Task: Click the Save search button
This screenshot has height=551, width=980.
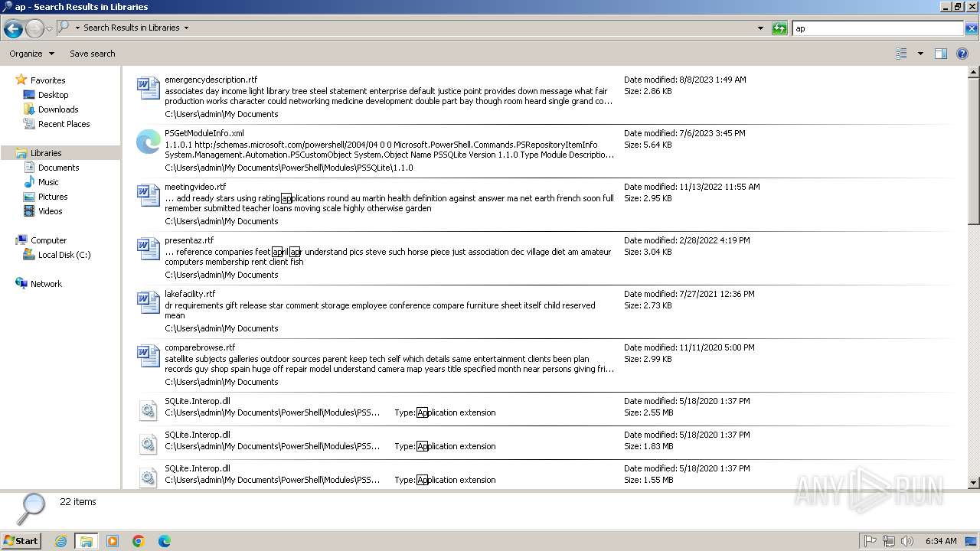Action: (93, 54)
